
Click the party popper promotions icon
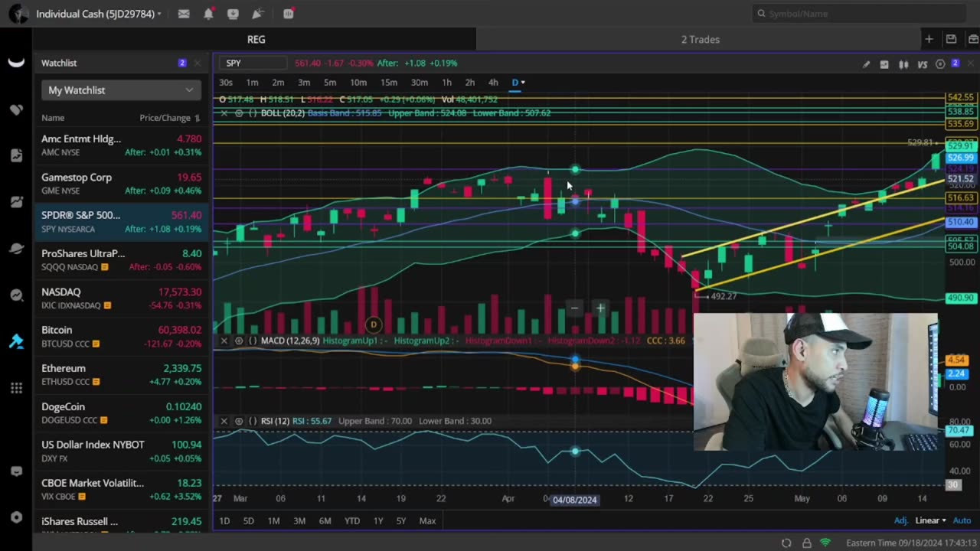[258, 14]
